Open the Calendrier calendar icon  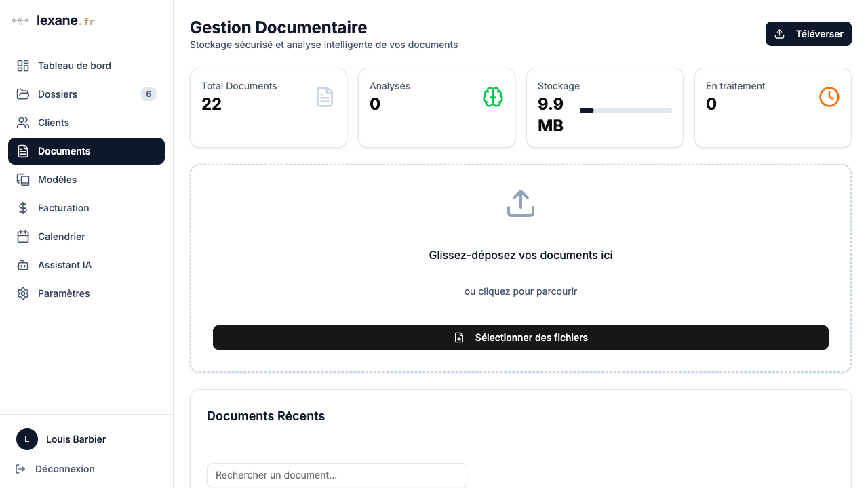pyautogui.click(x=22, y=236)
